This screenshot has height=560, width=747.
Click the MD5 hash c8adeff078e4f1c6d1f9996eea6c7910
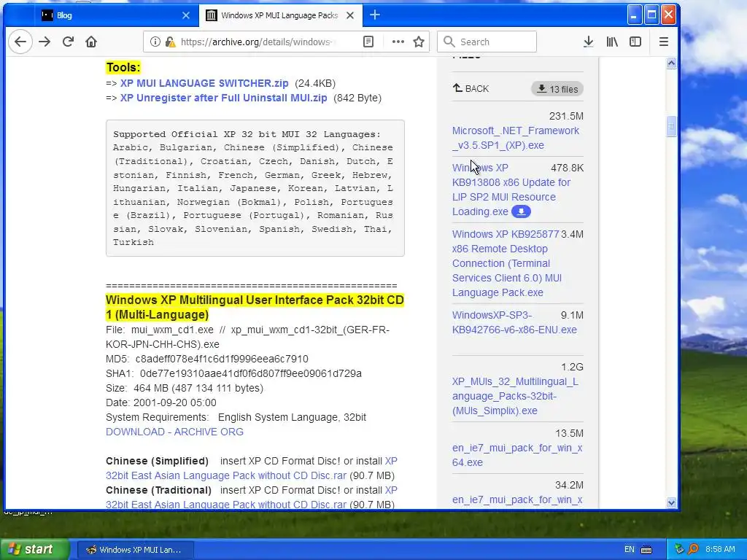[222, 359]
